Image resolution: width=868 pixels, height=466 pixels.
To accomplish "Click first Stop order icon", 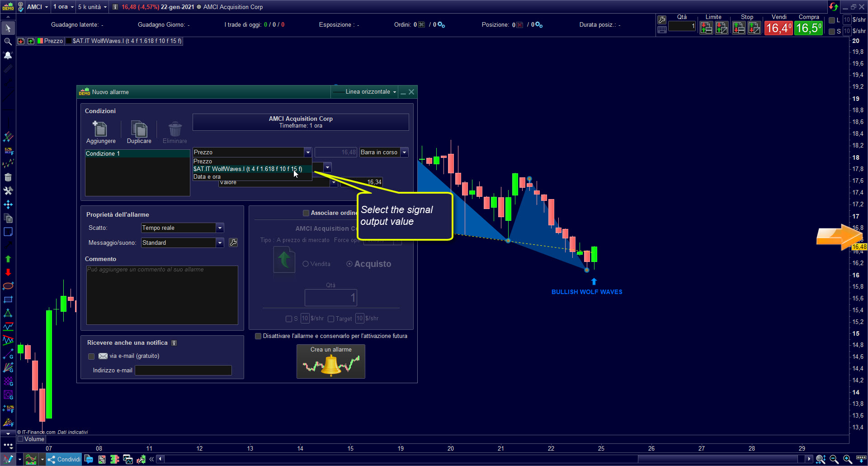I will click(x=739, y=28).
